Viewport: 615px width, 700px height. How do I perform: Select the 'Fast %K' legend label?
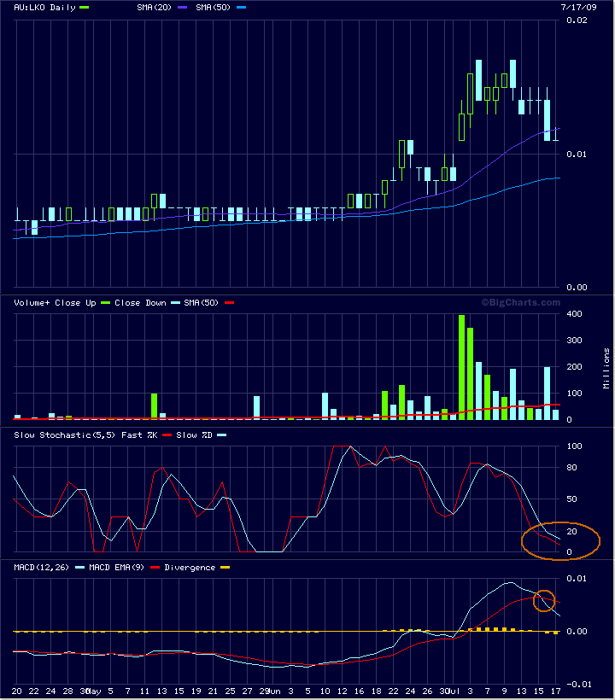[x=139, y=435]
